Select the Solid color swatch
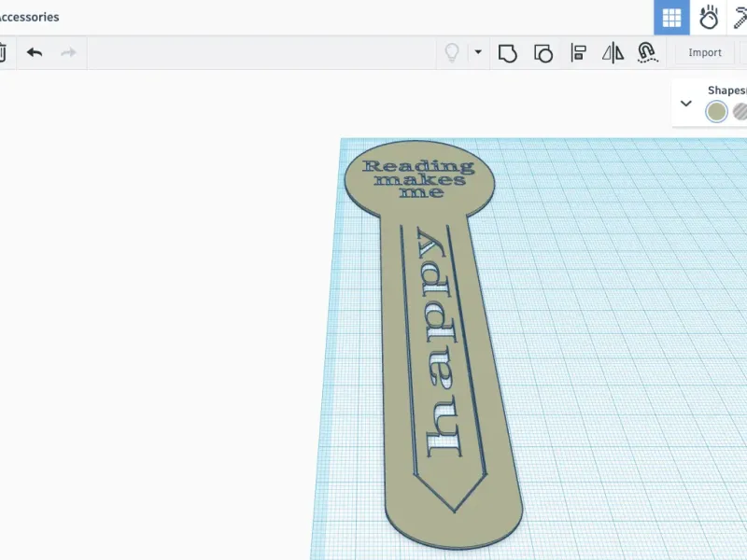The width and height of the screenshot is (747, 560). pos(716,112)
